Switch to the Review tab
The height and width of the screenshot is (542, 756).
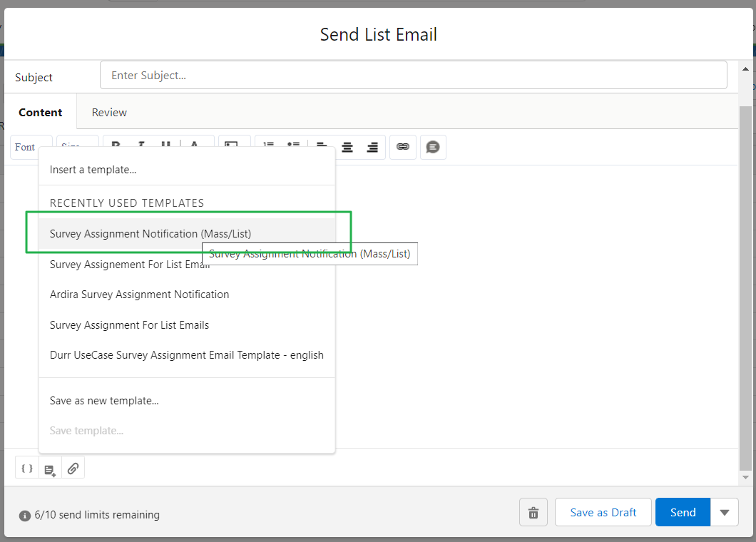point(108,112)
